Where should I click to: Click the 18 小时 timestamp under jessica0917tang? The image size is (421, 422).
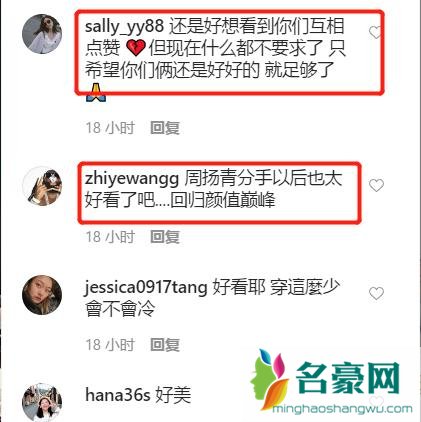pyautogui.click(x=110, y=345)
